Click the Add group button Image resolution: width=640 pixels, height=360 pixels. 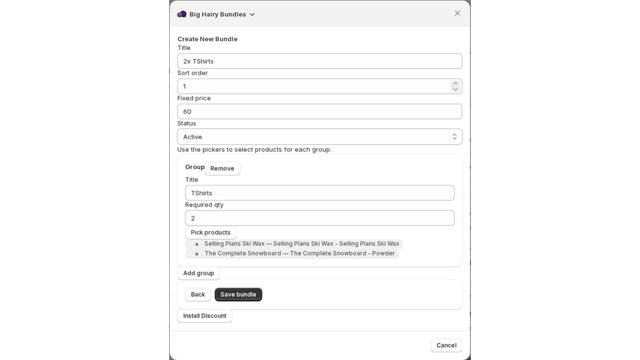198,273
